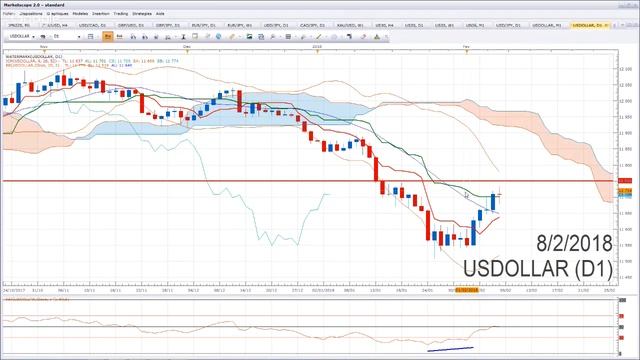640x360 pixels.
Task: Open the Stratégies menu
Action: coord(142,13)
